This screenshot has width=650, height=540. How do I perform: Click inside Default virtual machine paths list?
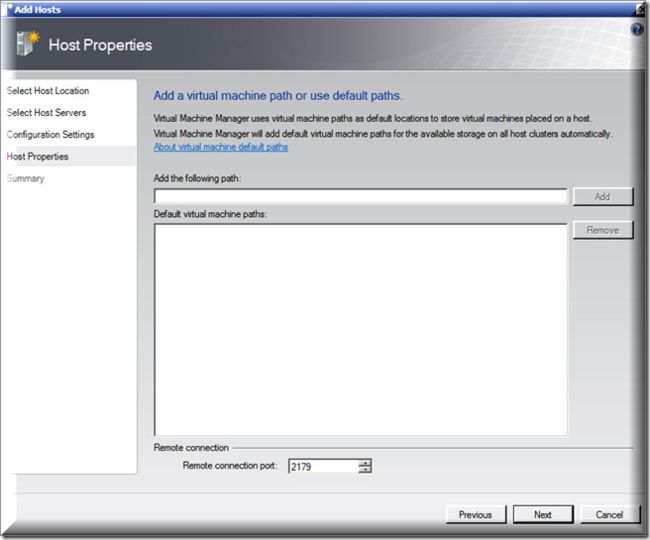[x=360, y=329]
